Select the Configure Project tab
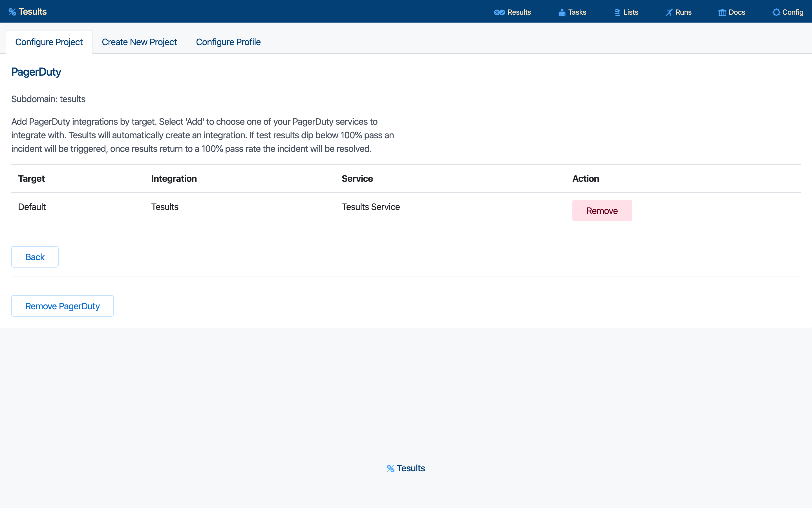This screenshot has height=508, width=812. (49, 42)
